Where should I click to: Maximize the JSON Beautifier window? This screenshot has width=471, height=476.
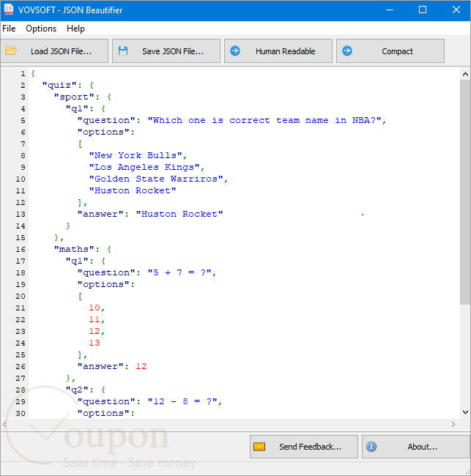point(423,10)
